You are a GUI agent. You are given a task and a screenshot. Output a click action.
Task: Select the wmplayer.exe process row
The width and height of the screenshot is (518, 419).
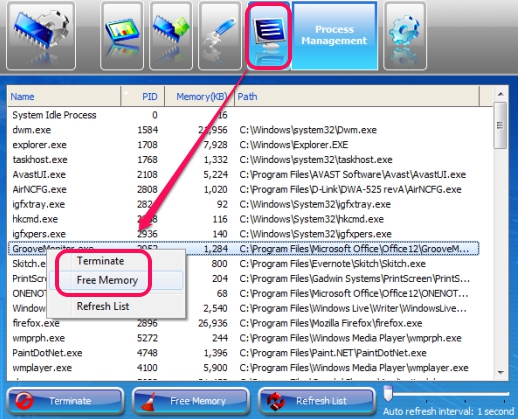point(243,368)
